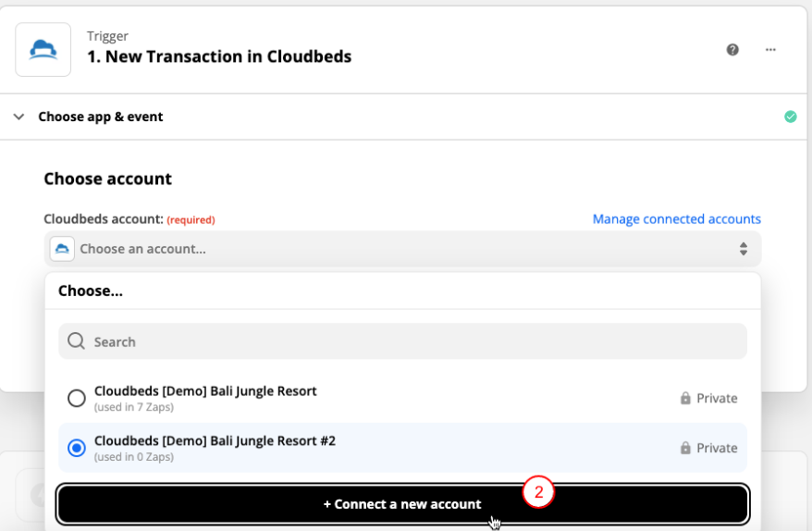Choose the Cloudbeds [Demo] Bali Jungle Resort entry
Image resolution: width=812 pixels, height=531 pixels.
coord(205,391)
